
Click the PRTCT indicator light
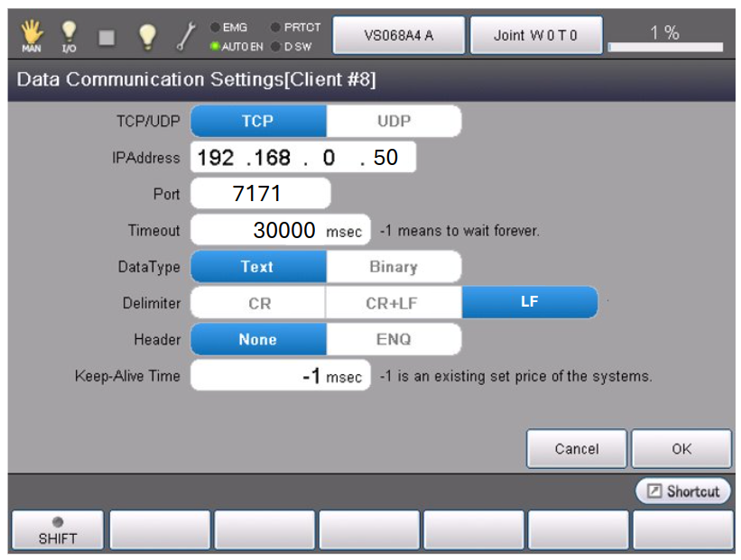coord(274,27)
